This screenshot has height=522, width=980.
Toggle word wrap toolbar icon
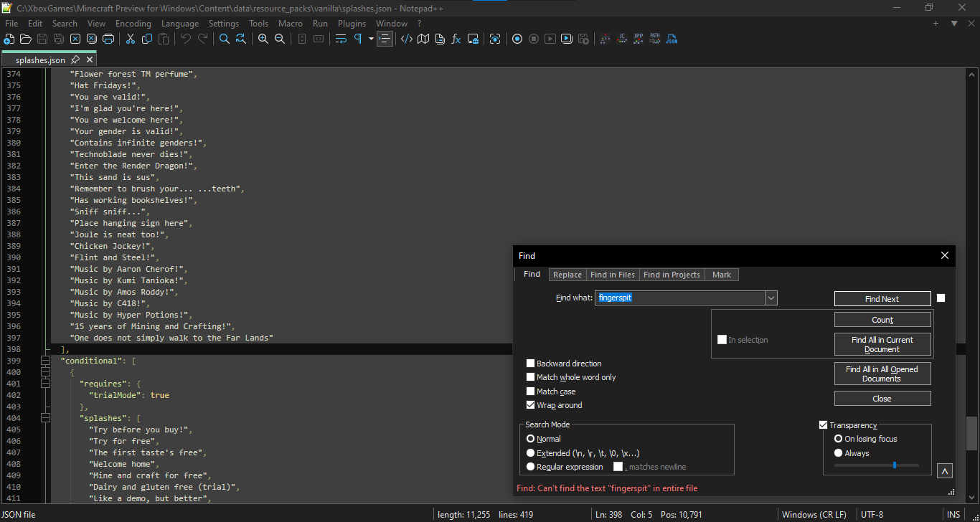pyautogui.click(x=341, y=39)
